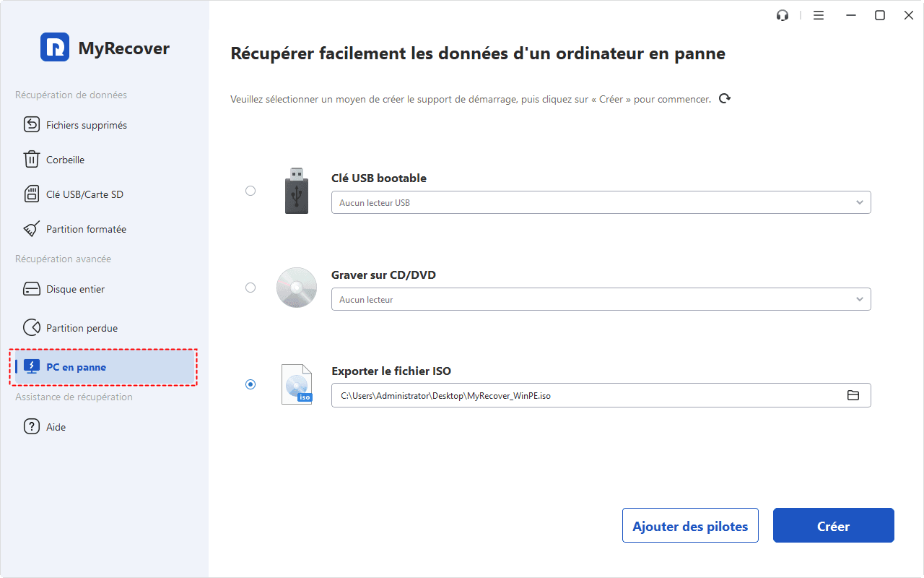Minimize the MyRecover window

click(x=851, y=15)
